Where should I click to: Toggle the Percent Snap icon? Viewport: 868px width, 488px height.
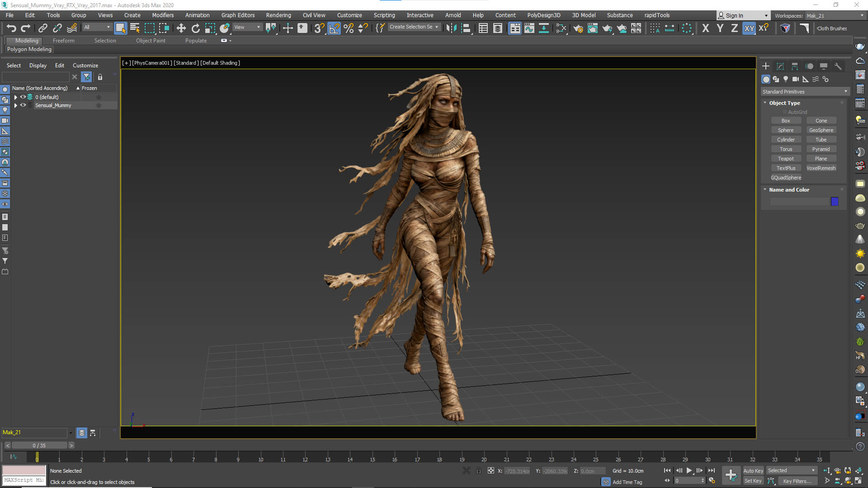[349, 28]
